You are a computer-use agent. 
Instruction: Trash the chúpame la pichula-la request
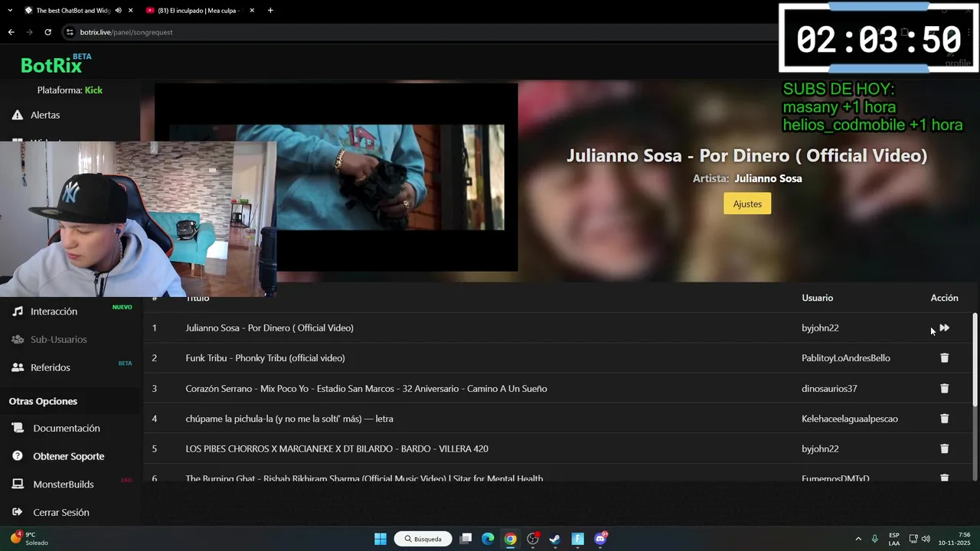[x=944, y=419]
